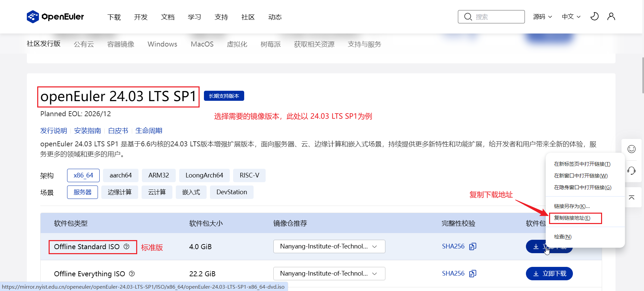This screenshot has width=644, height=291.
Task: Switch to 公有云 tab
Action: pos(84,44)
